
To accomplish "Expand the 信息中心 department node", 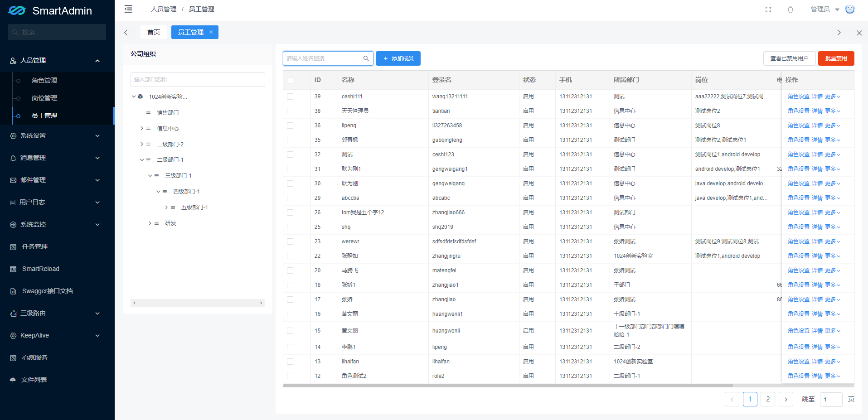I will pos(141,128).
